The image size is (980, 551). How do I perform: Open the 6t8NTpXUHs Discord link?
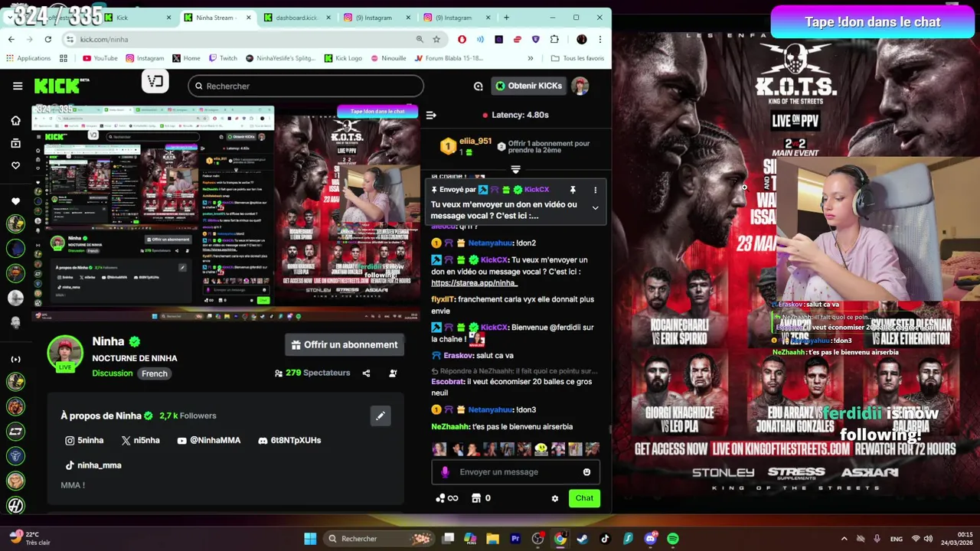click(x=289, y=440)
